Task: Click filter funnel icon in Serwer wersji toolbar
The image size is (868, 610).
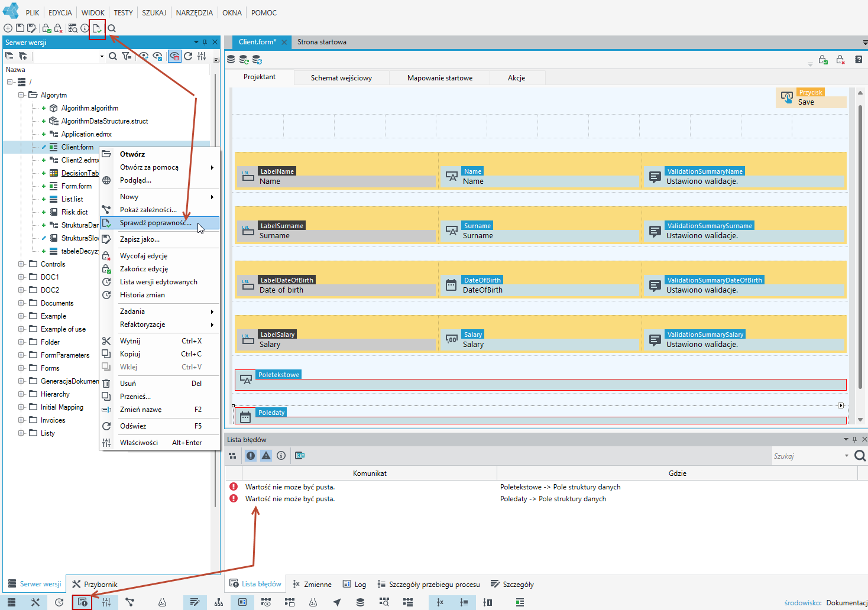Action: pos(127,56)
